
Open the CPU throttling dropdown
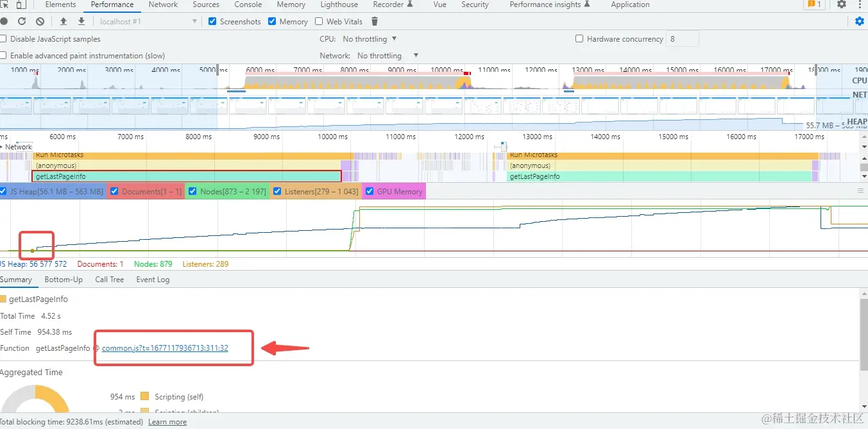[370, 38]
